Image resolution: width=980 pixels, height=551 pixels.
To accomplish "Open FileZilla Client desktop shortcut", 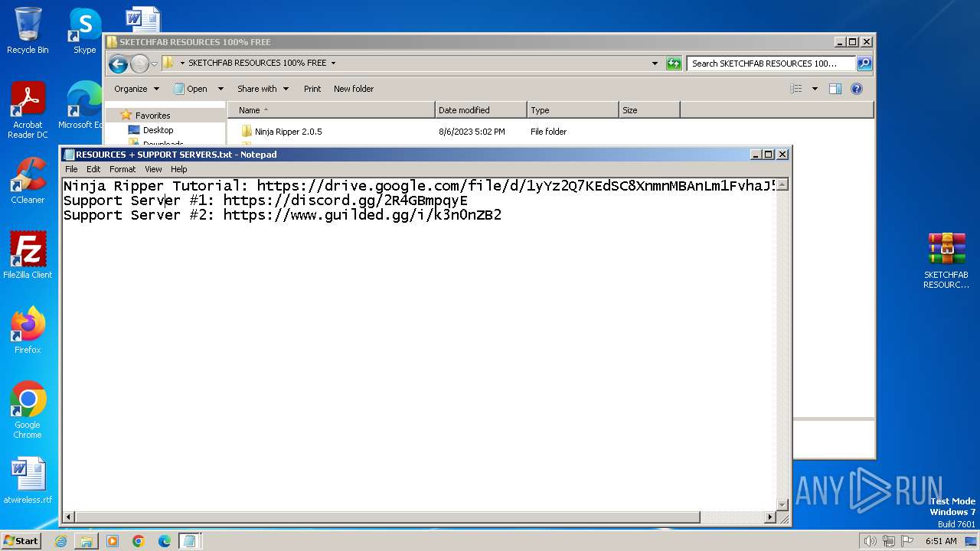I will (28, 256).
